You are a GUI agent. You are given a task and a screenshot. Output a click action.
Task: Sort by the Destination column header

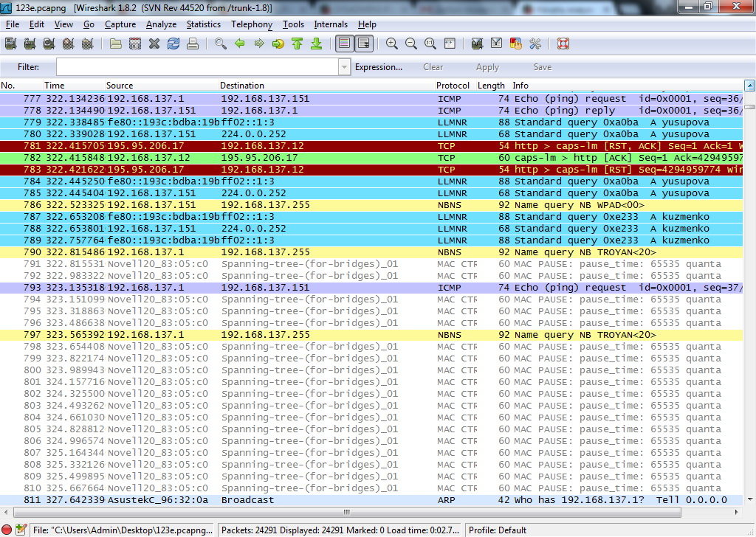327,86
